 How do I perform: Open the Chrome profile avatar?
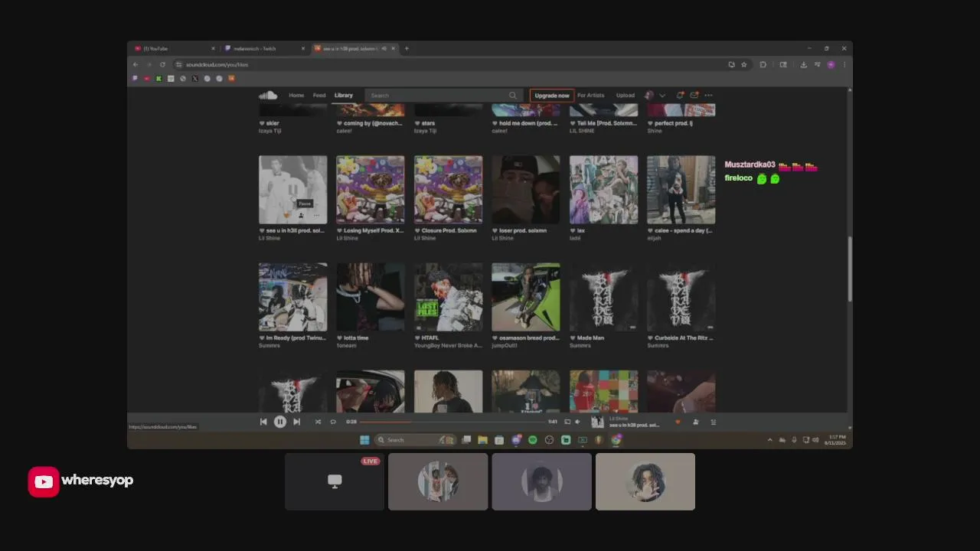[831, 64]
